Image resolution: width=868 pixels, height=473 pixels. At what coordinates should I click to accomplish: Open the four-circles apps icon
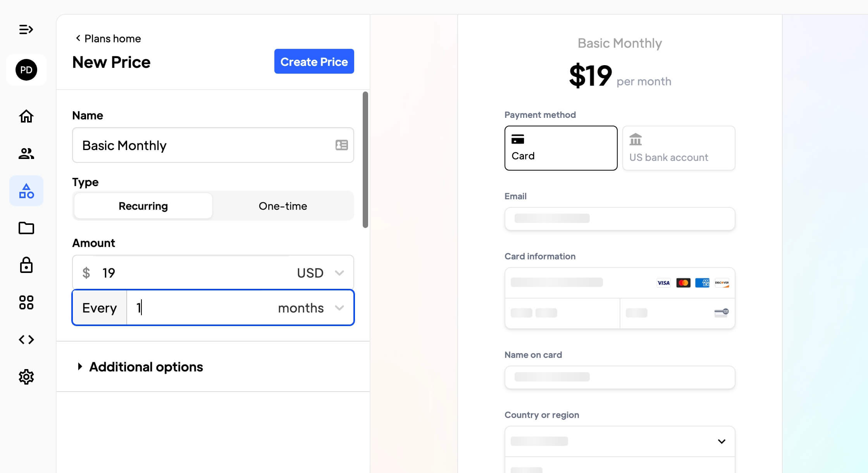click(26, 302)
